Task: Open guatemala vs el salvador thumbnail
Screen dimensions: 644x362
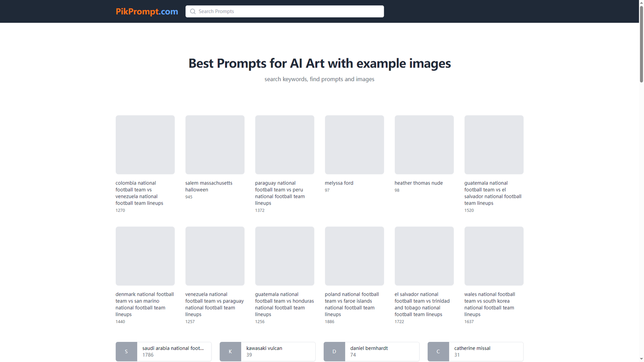Action: click(494, 145)
